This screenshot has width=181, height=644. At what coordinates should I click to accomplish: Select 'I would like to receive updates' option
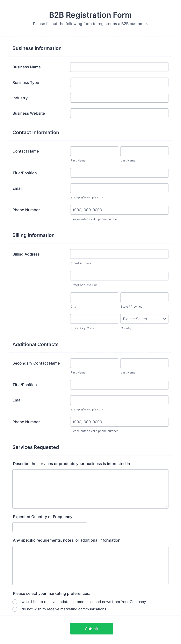click(x=15, y=601)
